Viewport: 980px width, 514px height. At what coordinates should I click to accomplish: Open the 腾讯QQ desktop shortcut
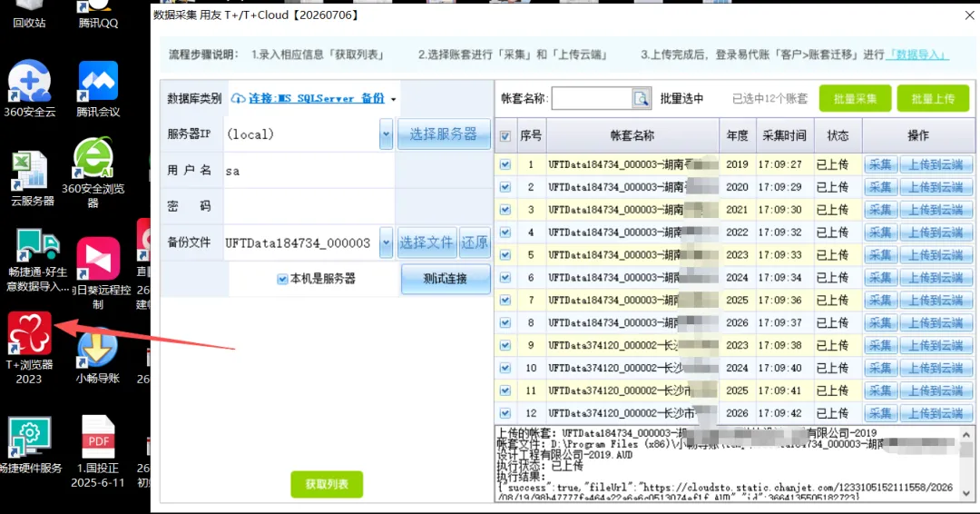pos(98,15)
